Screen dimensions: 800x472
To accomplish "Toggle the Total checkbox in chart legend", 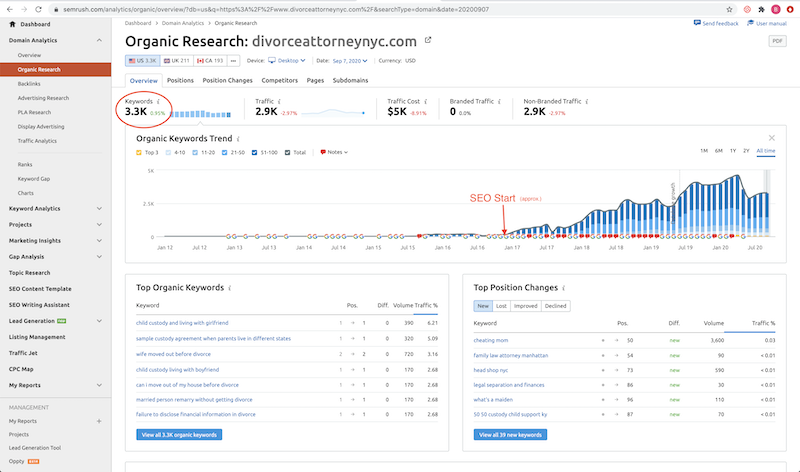I will pos(287,153).
